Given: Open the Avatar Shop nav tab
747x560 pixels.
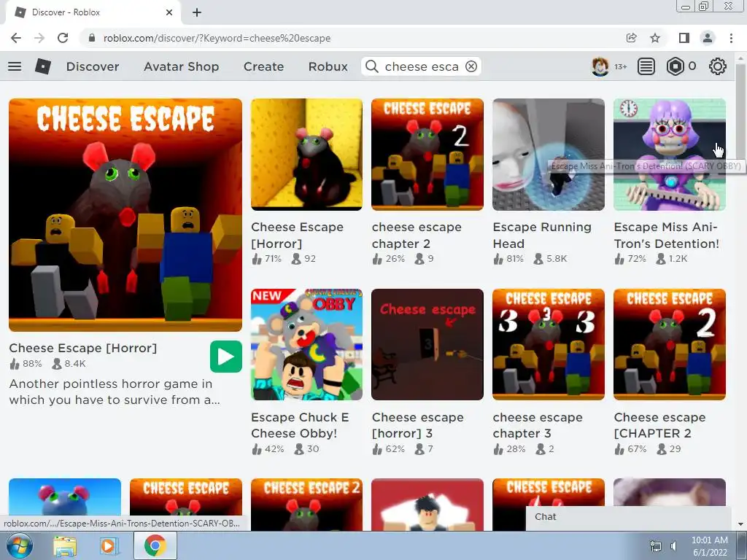Looking at the screenshot, I should point(182,66).
